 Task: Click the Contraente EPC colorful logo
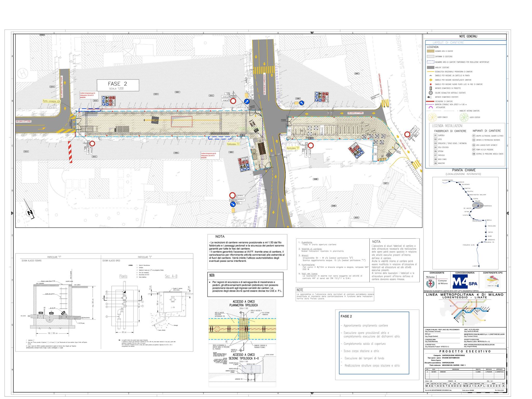click(493, 281)
